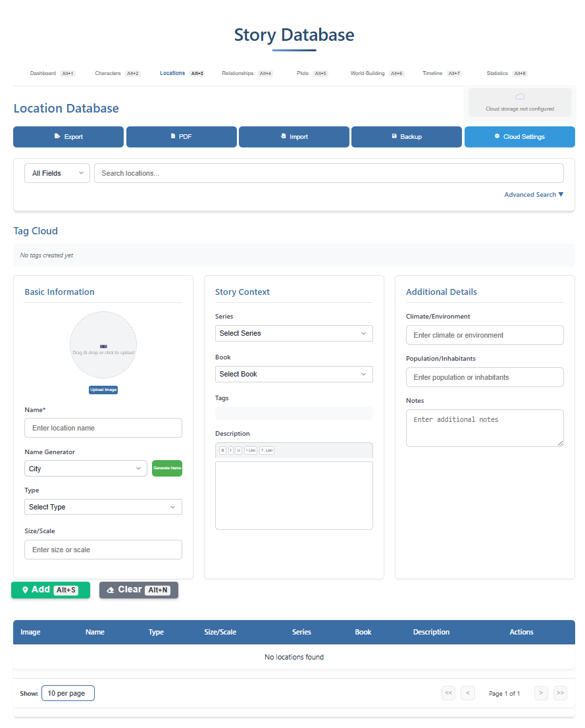Viewport: 585px width, 728px height.
Task: Open the Name Generator category dropdown
Action: coord(86,468)
